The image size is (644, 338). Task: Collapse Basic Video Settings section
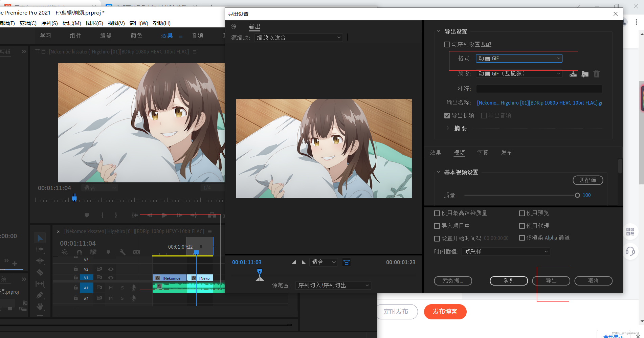[x=438, y=172]
